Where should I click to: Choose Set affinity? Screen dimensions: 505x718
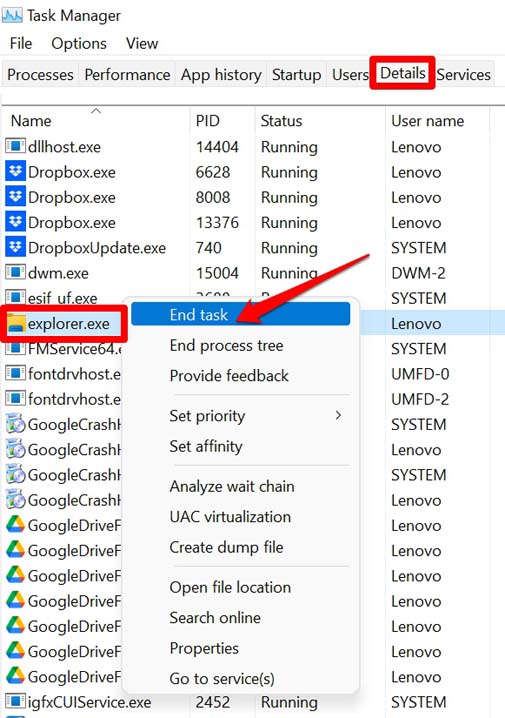pos(206,446)
